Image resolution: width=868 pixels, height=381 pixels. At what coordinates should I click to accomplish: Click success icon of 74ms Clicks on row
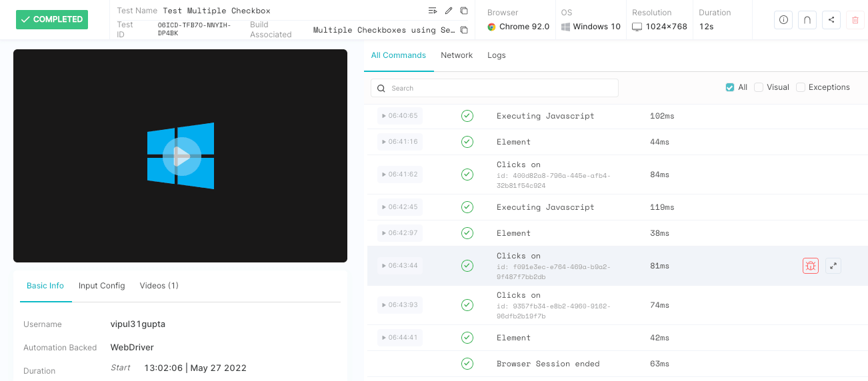point(467,305)
